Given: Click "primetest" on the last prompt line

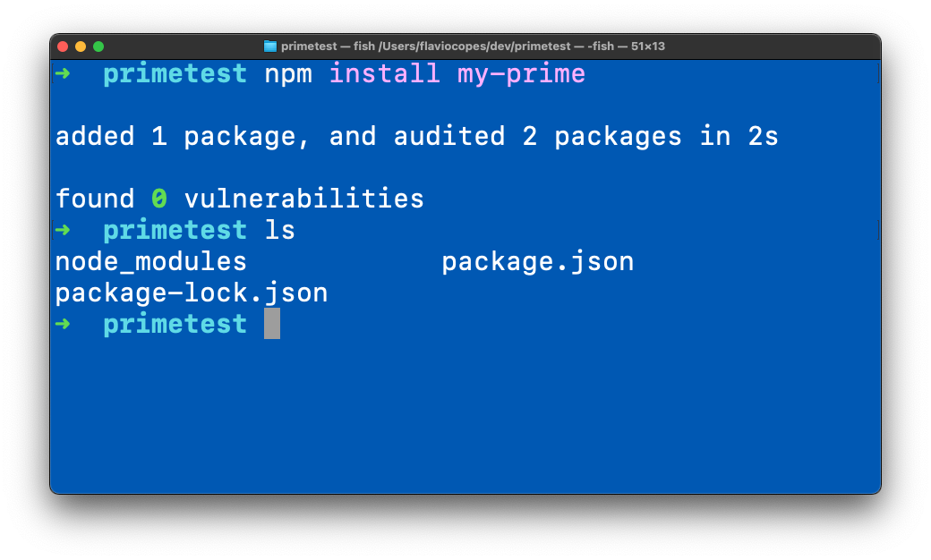Looking at the screenshot, I should coord(175,324).
